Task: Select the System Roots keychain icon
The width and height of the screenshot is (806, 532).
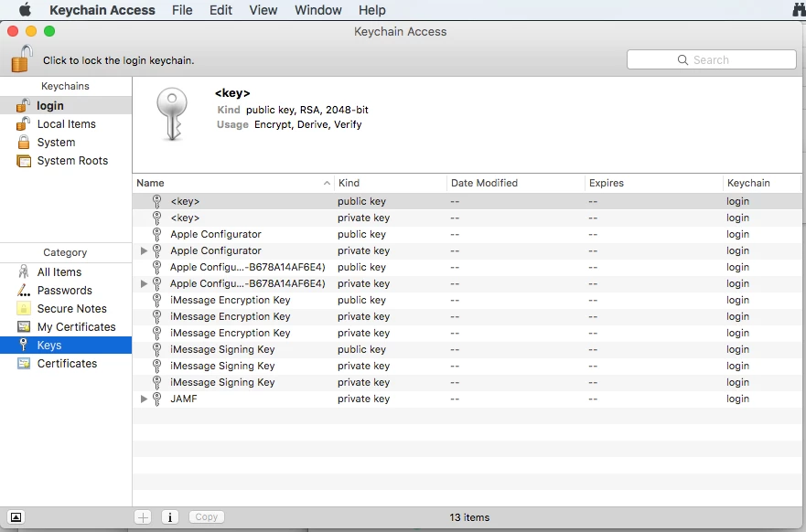Action: [x=24, y=161]
